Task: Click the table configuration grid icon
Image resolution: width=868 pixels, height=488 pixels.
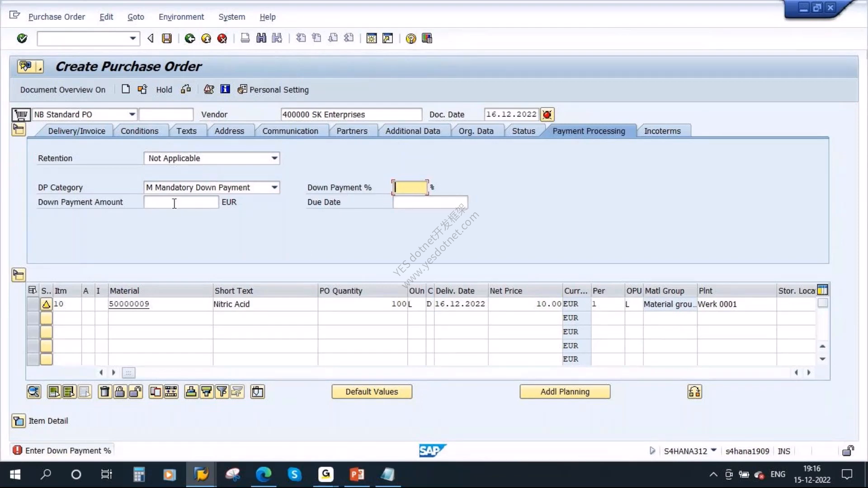Action: [x=822, y=290]
